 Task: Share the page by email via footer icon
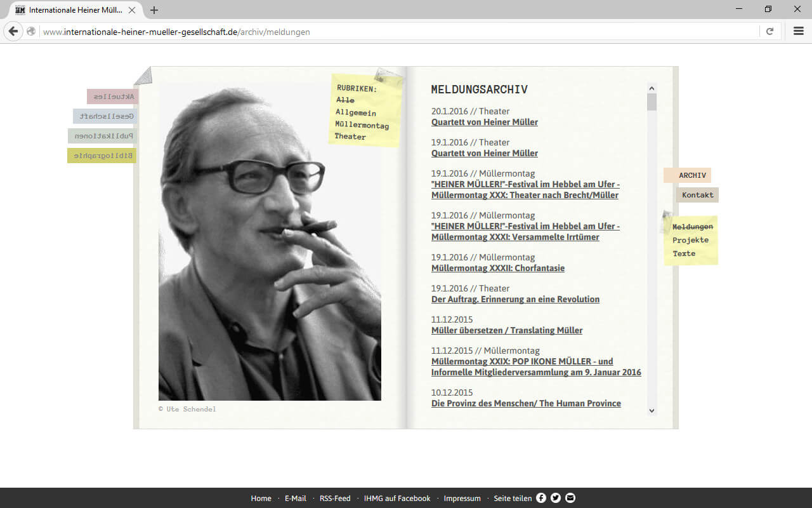[570, 498]
